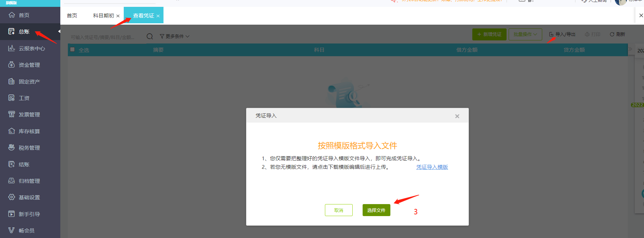The height and width of the screenshot is (238, 644).
Task: Open the 畅会员 V membership icon
Action: point(12,230)
